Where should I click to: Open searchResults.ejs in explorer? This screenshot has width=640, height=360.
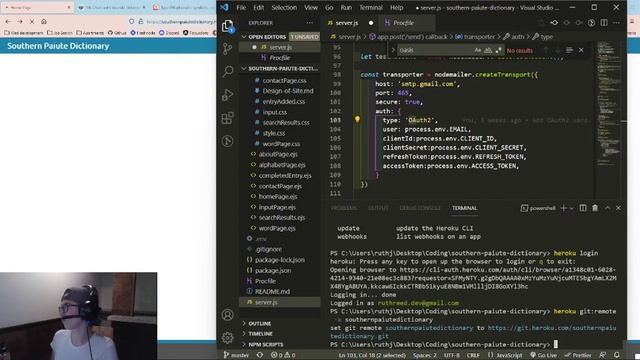click(x=282, y=218)
